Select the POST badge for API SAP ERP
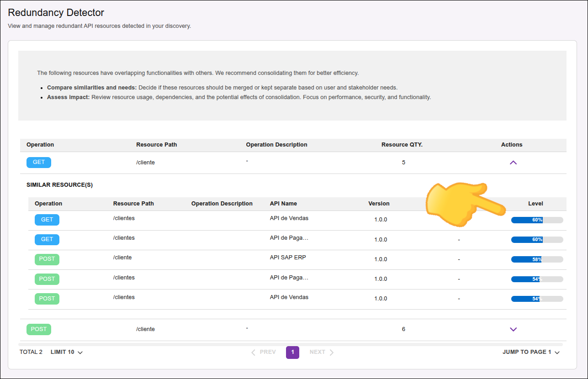 coord(47,259)
